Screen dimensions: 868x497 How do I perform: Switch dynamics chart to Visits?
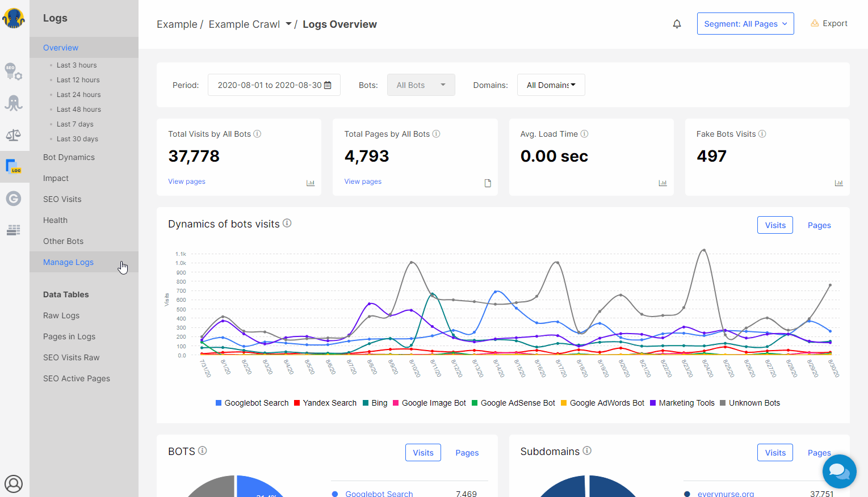click(775, 225)
